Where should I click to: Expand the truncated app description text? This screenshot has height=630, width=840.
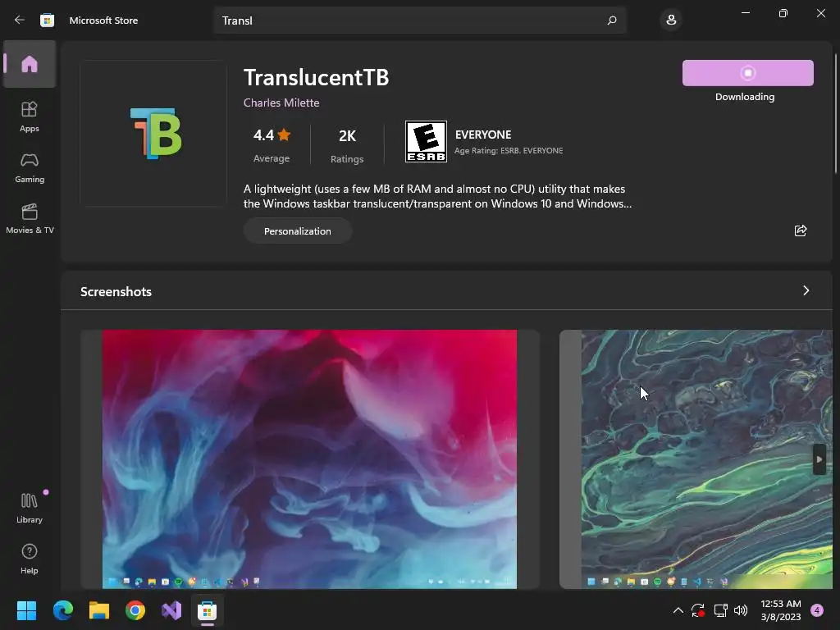coord(438,196)
